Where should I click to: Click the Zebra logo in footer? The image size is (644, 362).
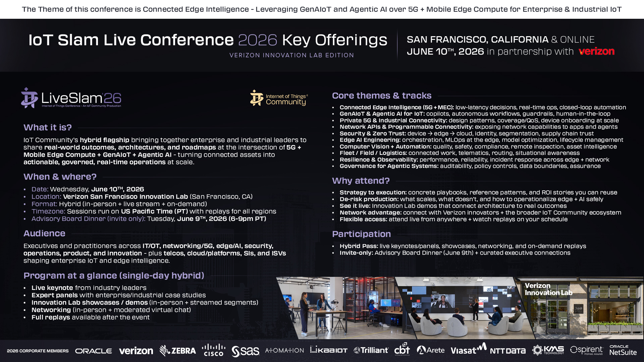pyautogui.click(x=178, y=351)
